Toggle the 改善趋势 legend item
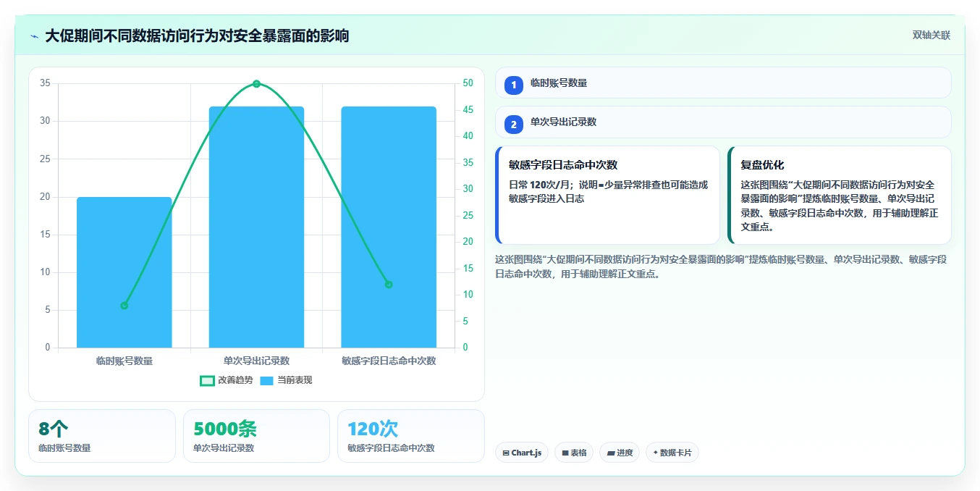980x491 pixels. [x=227, y=380]
